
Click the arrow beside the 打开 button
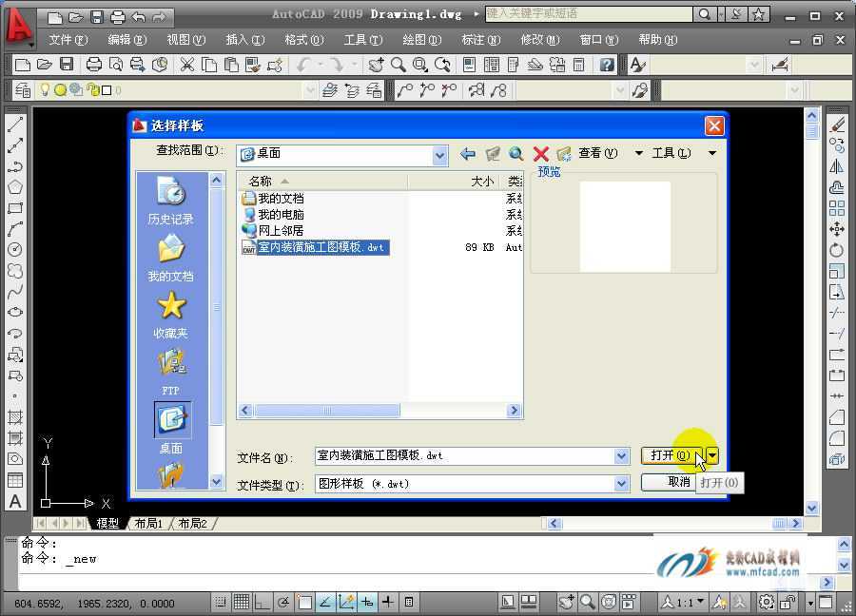click(712, 455)
